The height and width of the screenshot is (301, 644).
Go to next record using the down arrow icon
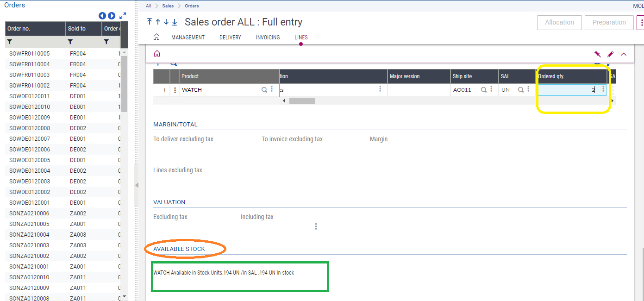click(166, 22)
